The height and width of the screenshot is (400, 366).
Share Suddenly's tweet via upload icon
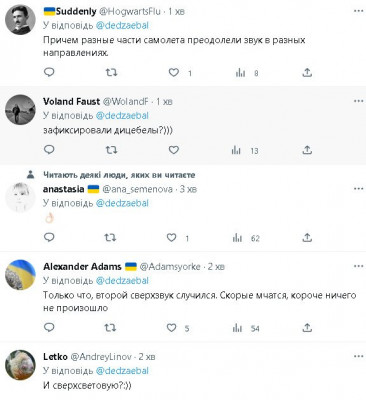click(x=307, y=72)
